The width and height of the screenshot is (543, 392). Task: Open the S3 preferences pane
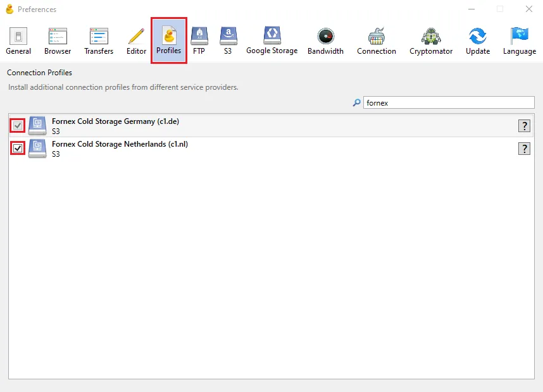coord(228,41)
